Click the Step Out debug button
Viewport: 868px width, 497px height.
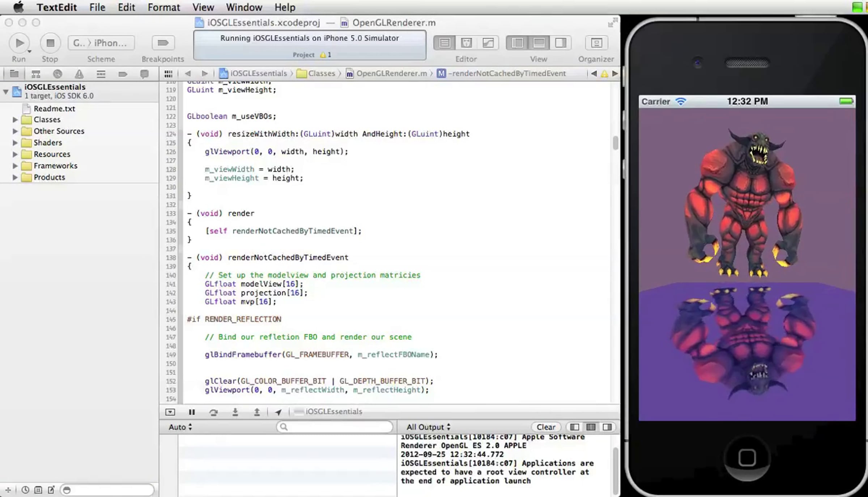[x=257, y=412]
